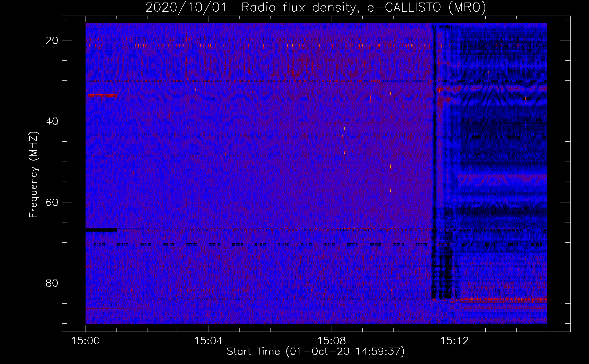Viewport: 589px width, 364px height.
Task: Click the 'Start Time (01-Oct-20 14:59:37)' label
Action: click(x=316, y=352)
